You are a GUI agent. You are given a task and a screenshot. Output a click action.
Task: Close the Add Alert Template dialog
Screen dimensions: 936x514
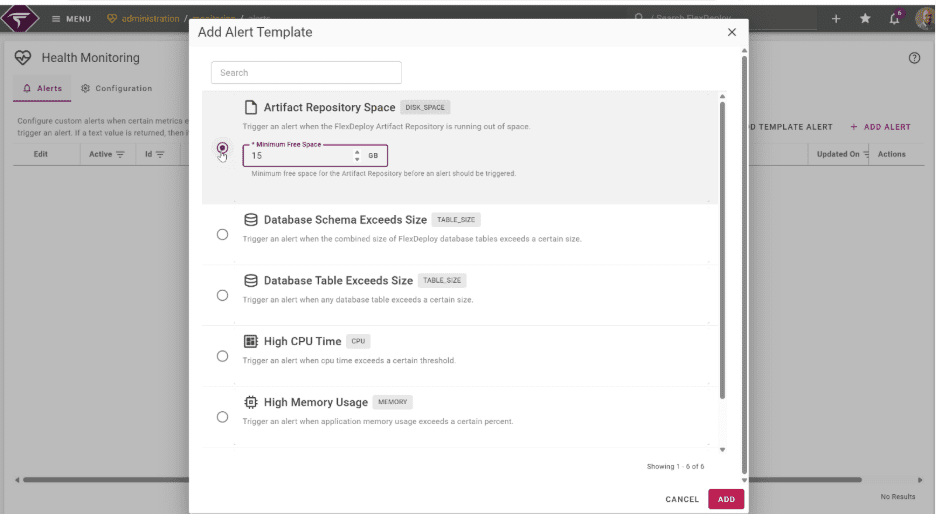pyautogui.click(x=731, y=32)
